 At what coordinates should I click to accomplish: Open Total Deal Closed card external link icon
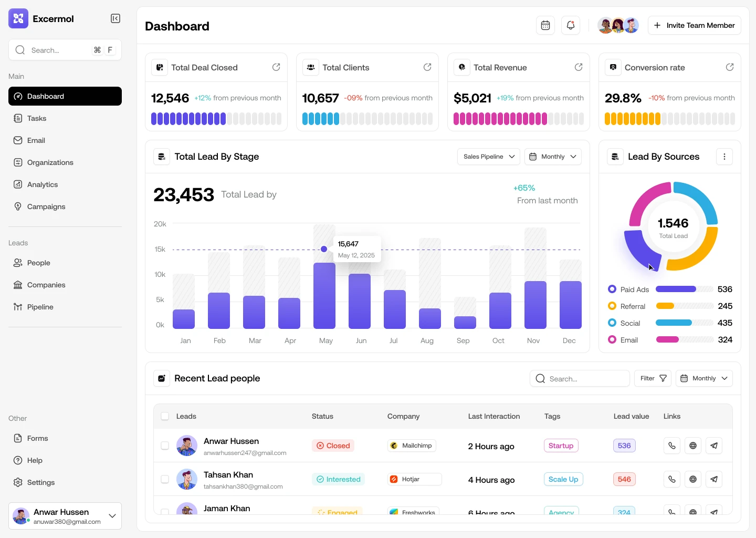276,67
